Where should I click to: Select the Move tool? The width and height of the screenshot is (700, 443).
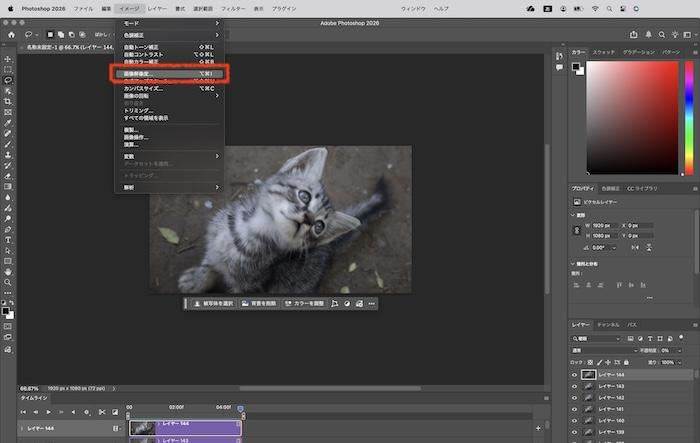click(x=8, y=59)
